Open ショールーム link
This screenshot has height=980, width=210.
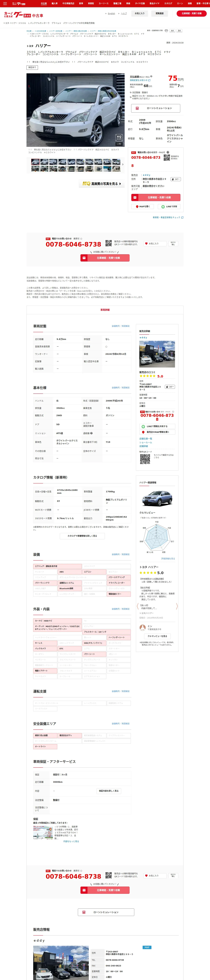pos(146,442)
